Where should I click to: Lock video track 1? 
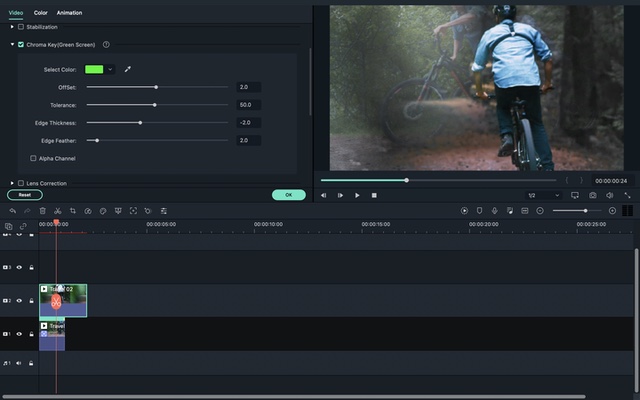31,334
